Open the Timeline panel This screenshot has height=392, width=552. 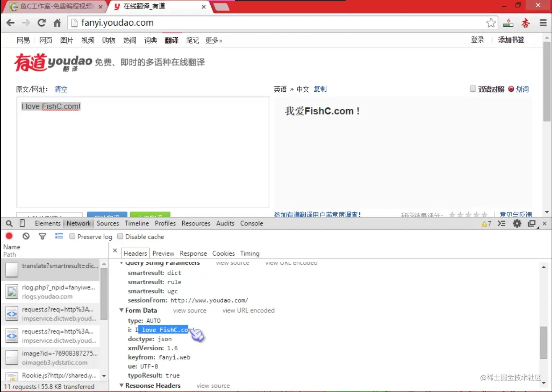click(137, 224)
